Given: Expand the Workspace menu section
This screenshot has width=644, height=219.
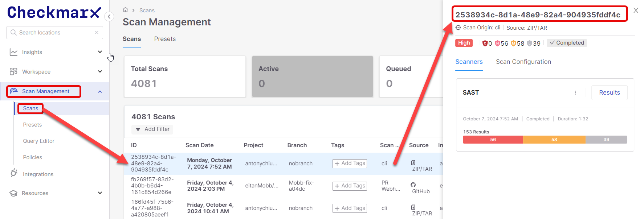Looking at the screenshot, I should tap(100, 72).
